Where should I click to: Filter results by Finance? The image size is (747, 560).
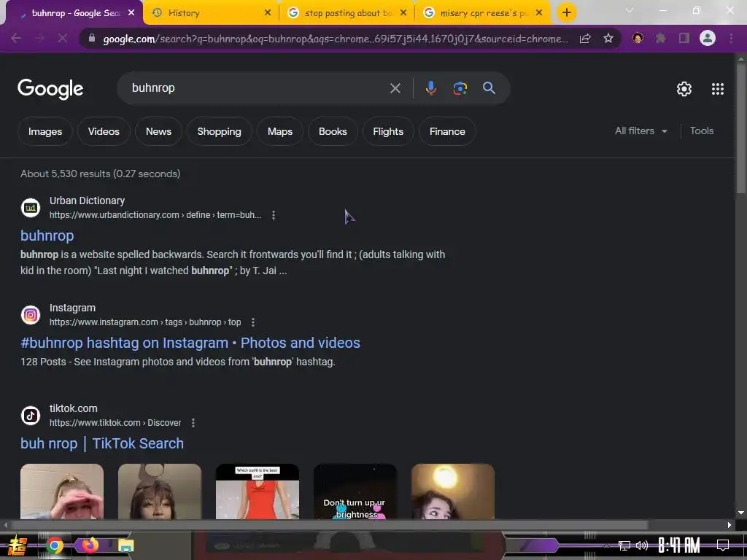(447, 131)
